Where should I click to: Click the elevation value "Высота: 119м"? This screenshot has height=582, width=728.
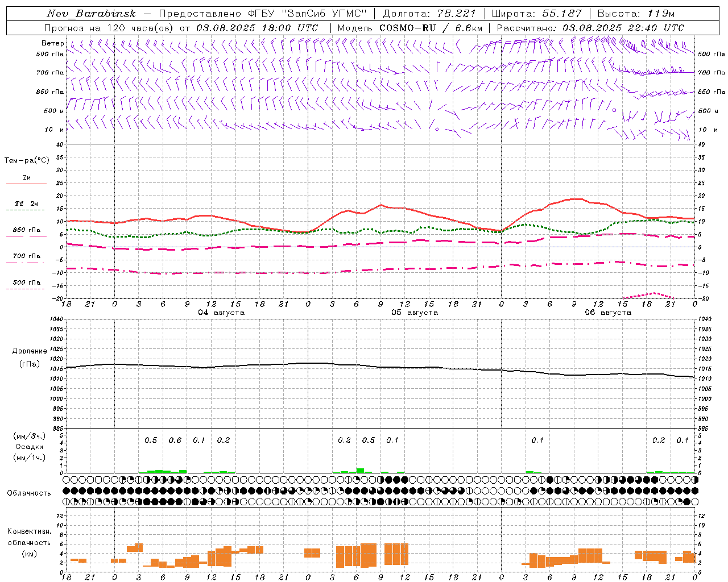(636, 14)
